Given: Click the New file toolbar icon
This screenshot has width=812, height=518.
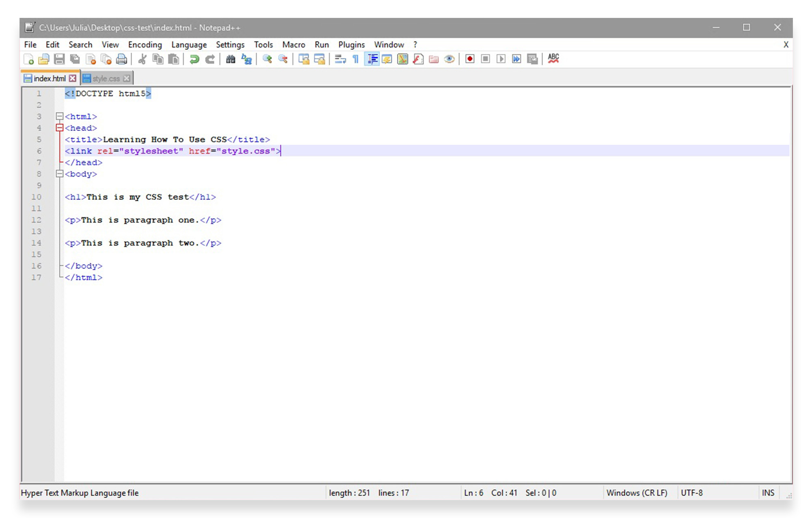Looking at the screenshot, I should click(28, 59).
